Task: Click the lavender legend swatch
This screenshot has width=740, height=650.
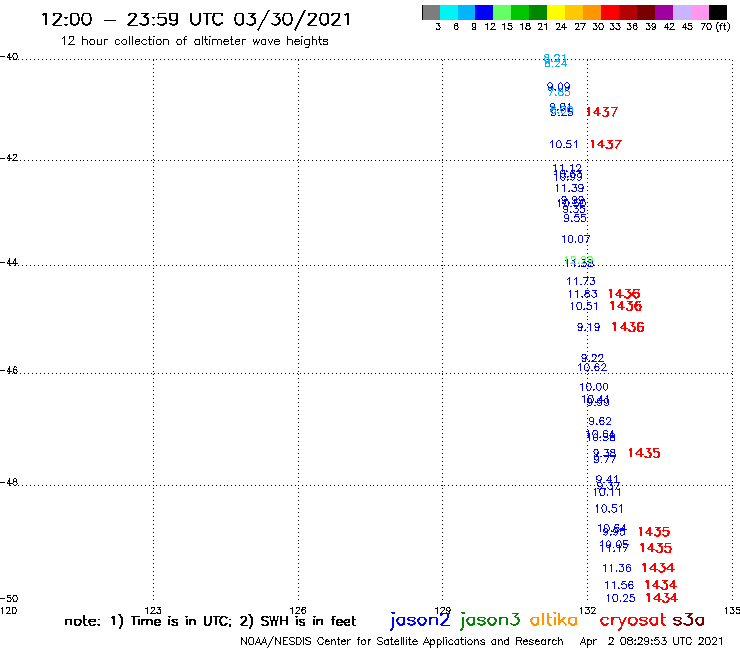Action: 682,12
